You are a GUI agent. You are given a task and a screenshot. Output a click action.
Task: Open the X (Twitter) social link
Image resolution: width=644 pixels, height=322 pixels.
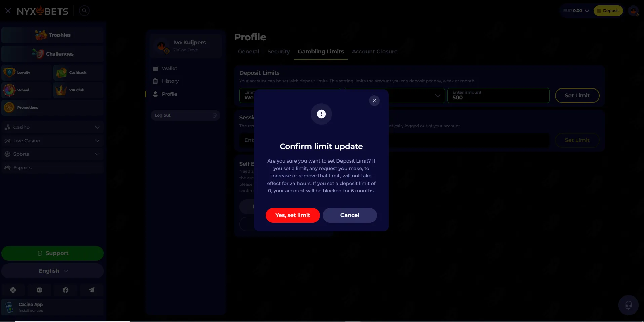point(13,290)
